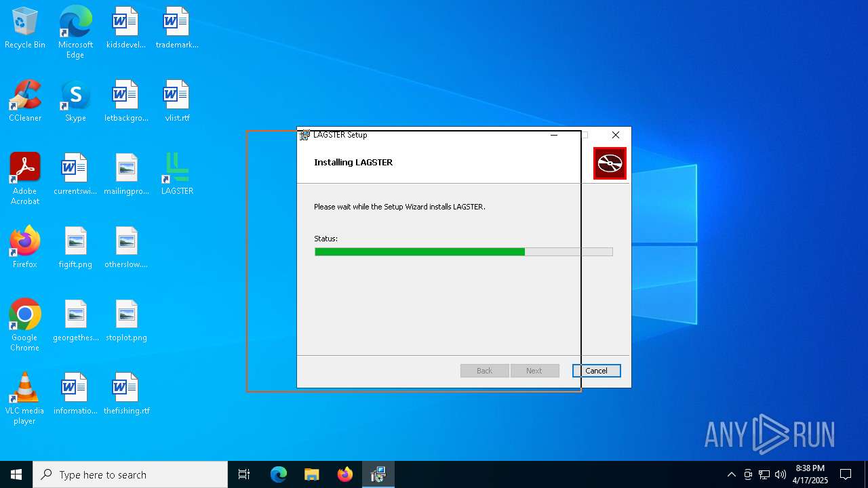Switch to the installer taskbar item

coord(378,474)
